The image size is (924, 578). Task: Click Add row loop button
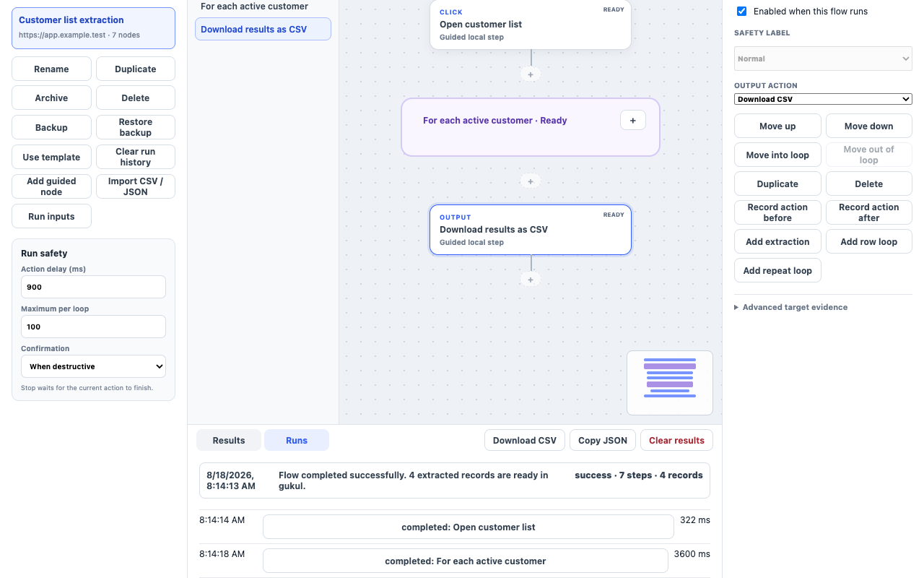point(869,241)
